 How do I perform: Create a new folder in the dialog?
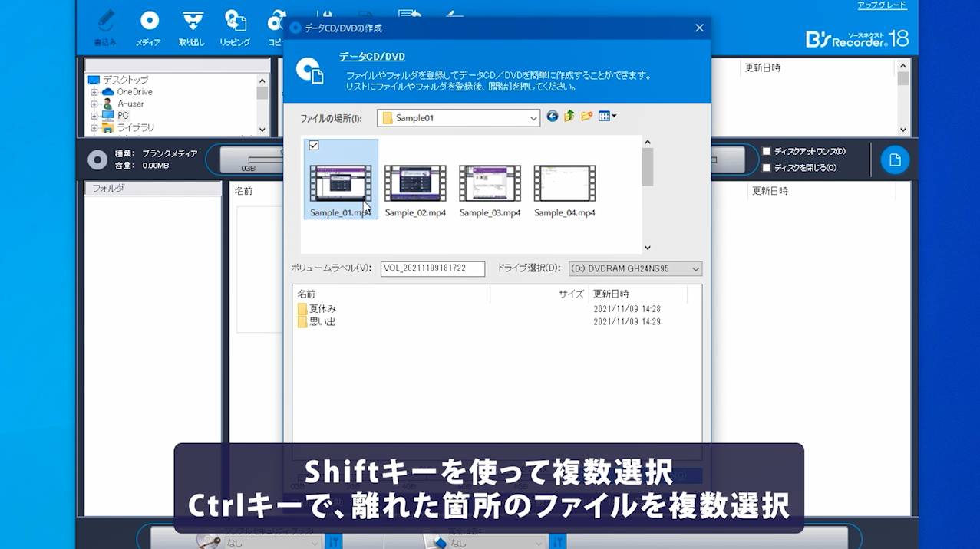[587, 116]
